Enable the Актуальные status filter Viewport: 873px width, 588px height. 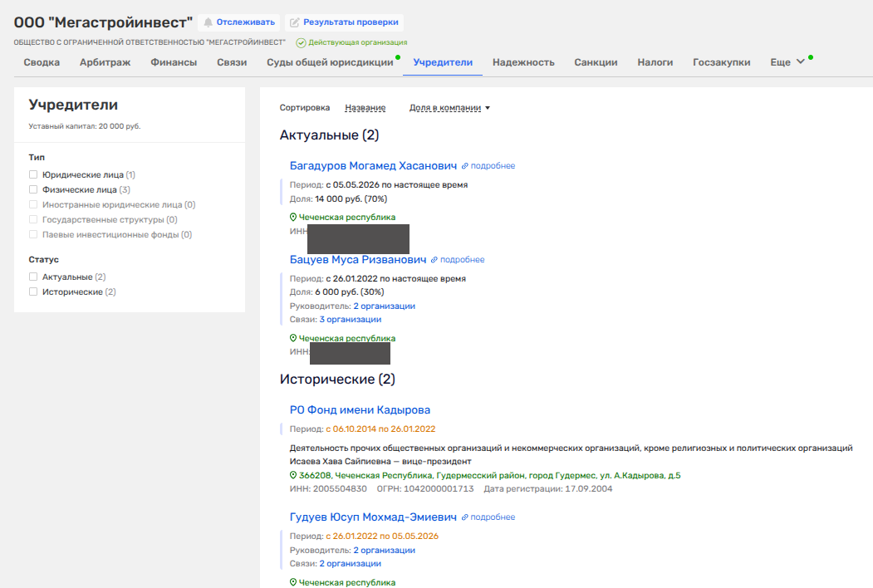point(33,277)
